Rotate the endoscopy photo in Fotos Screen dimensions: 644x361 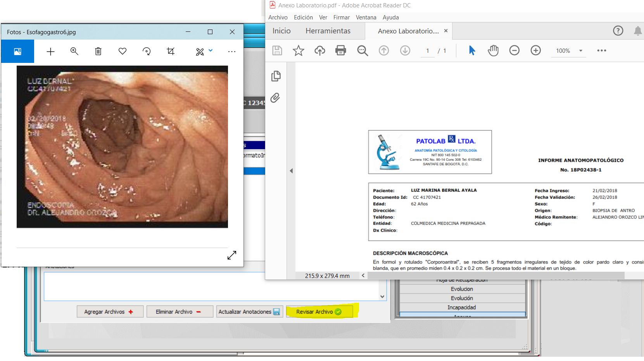tap(147, 51)
